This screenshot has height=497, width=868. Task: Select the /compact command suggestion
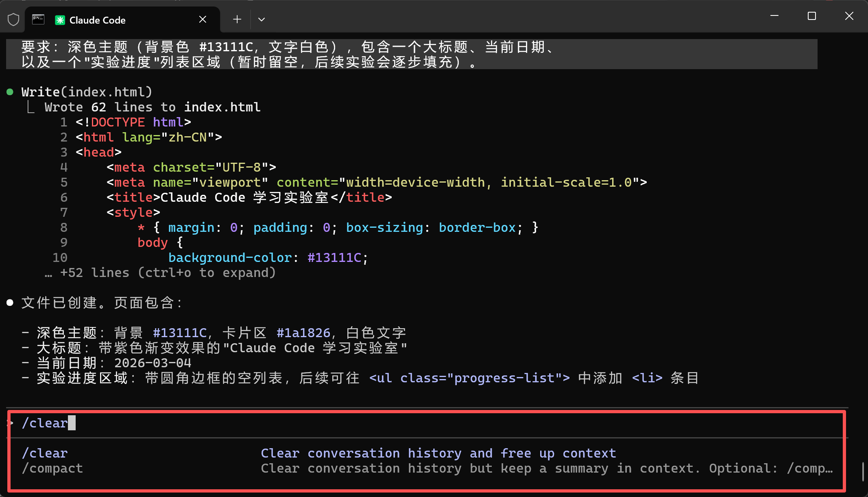(427, 469)
